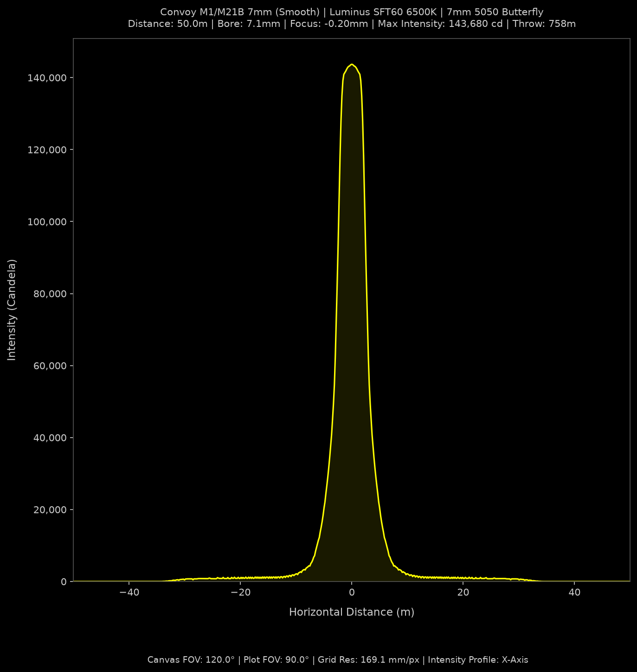Viewport: 637px width, 672px height.
Task: Click the "7mm 5050 Butterfly" title text
Action: (x=495, y=12)
